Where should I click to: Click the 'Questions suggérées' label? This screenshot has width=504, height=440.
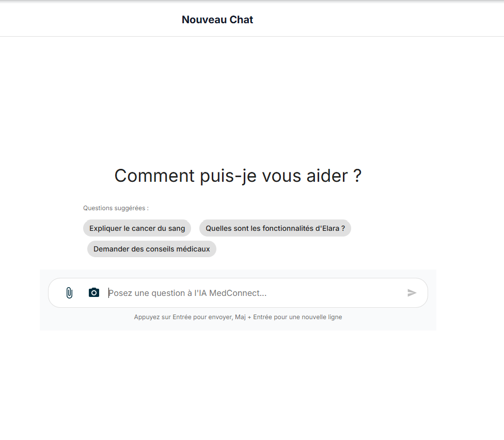click(115, 208)
